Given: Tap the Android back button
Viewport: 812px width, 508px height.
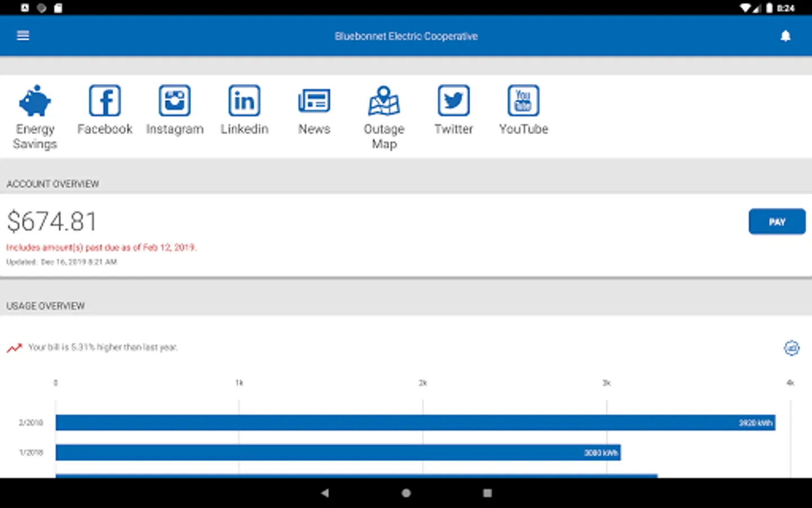Looking at the screenshot, I should [x=325, y=493].
